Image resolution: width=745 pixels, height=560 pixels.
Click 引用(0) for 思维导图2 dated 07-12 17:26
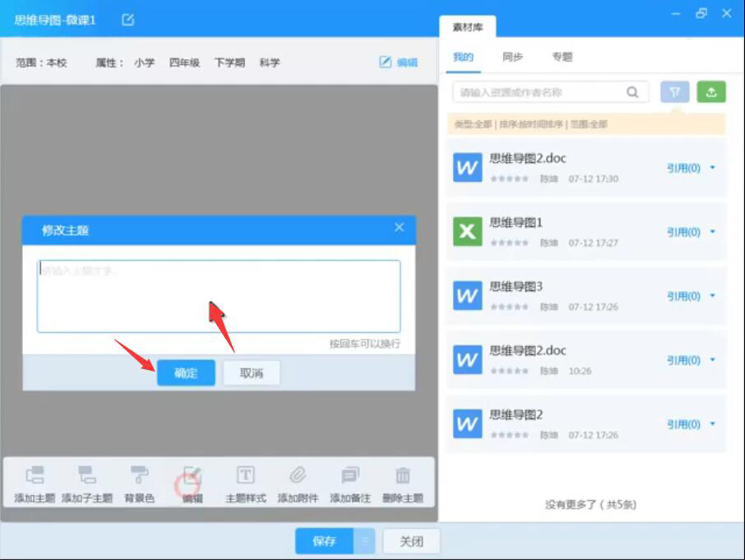tap(683, 424)
